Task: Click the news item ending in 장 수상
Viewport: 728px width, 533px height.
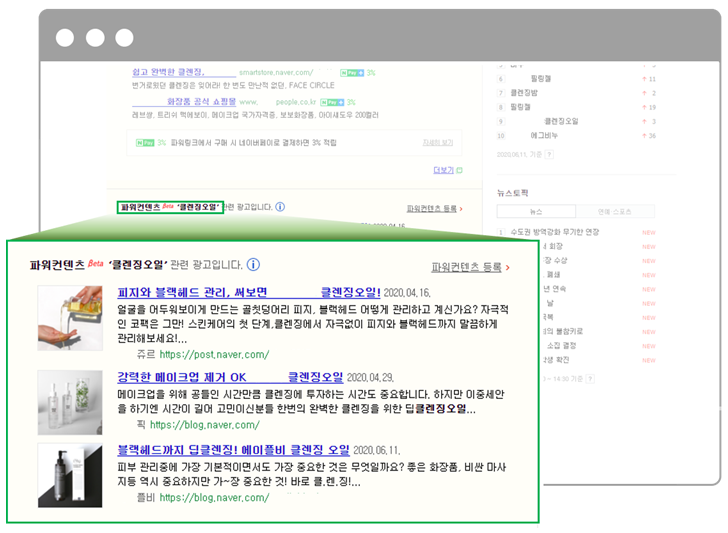Action: point(555,260)
